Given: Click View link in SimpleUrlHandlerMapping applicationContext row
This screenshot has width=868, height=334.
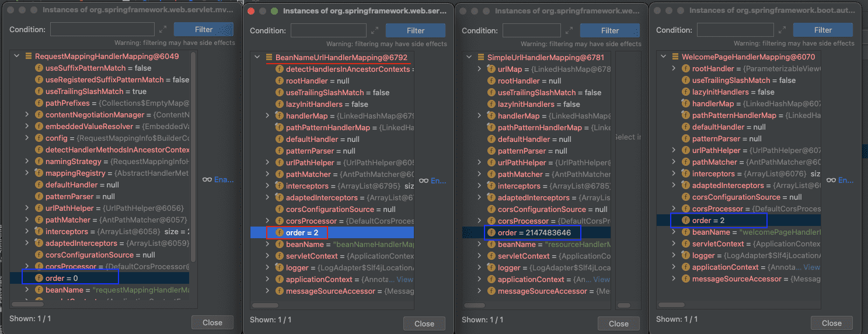Looking at the screenshot, I should pyautogui.click(x=602, y=279).
